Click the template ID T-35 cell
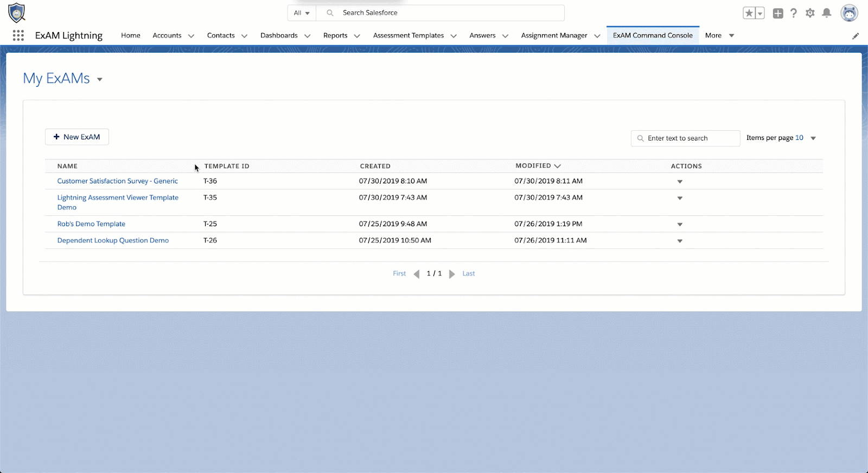868x473 pixels. click(210, 197)
